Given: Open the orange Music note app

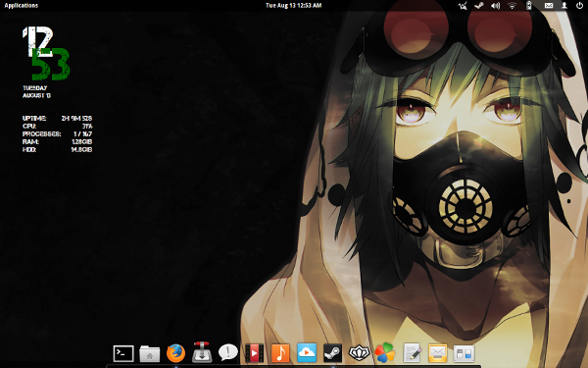Looking at the screenshot, I should click(280, 353).
